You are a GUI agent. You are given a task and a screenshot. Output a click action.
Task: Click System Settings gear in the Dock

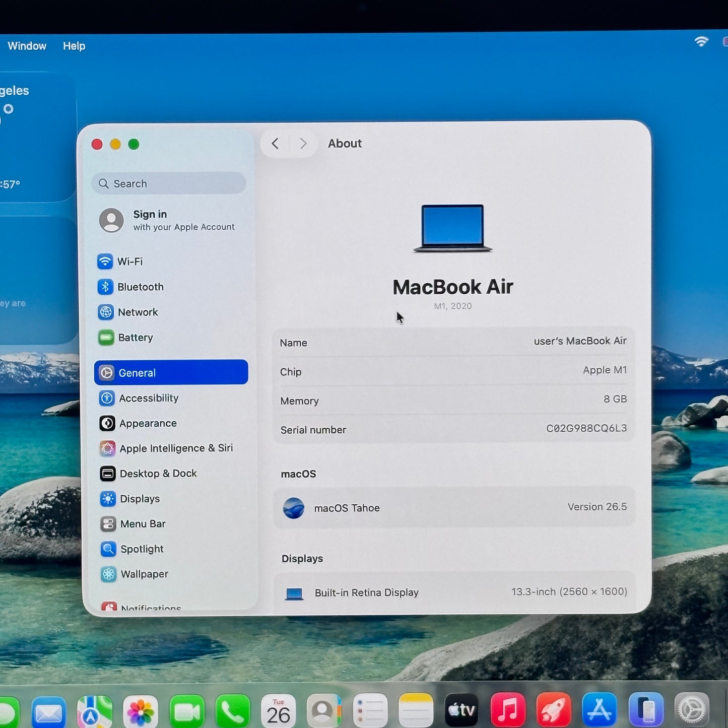(692, 709)
